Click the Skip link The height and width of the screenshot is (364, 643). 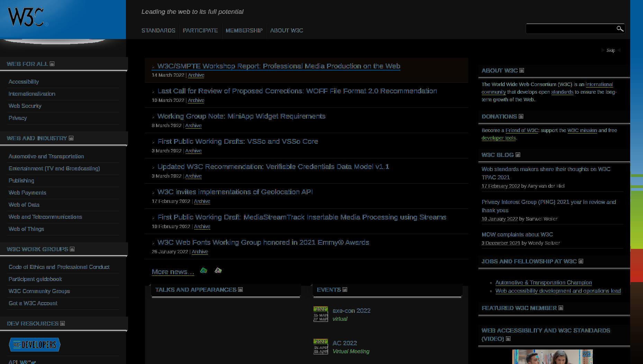point(610,50)
